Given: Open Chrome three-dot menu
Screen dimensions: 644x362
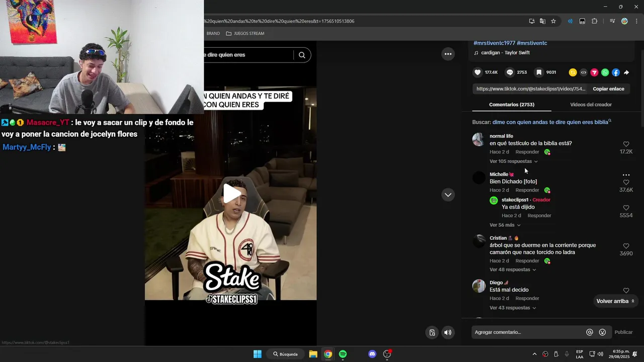Looking at the screenshot, I should [636, 21].
